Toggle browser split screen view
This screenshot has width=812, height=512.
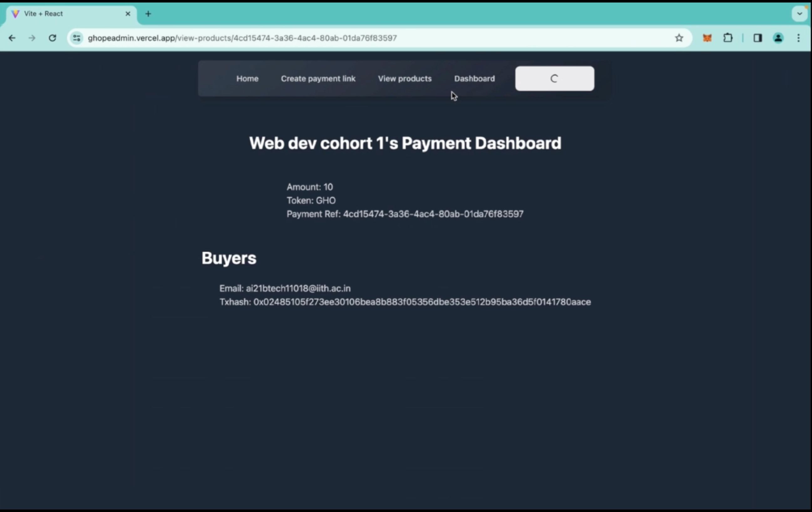pyautogui.click(x=758, y=38)
